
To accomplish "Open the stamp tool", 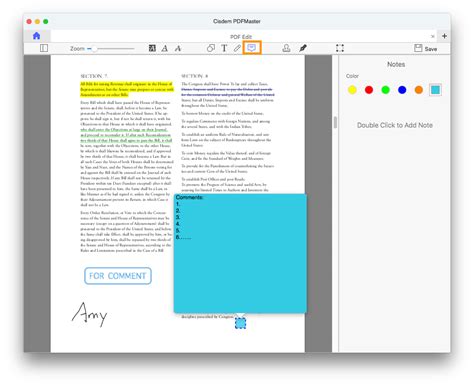I will (x=286, y=48).
